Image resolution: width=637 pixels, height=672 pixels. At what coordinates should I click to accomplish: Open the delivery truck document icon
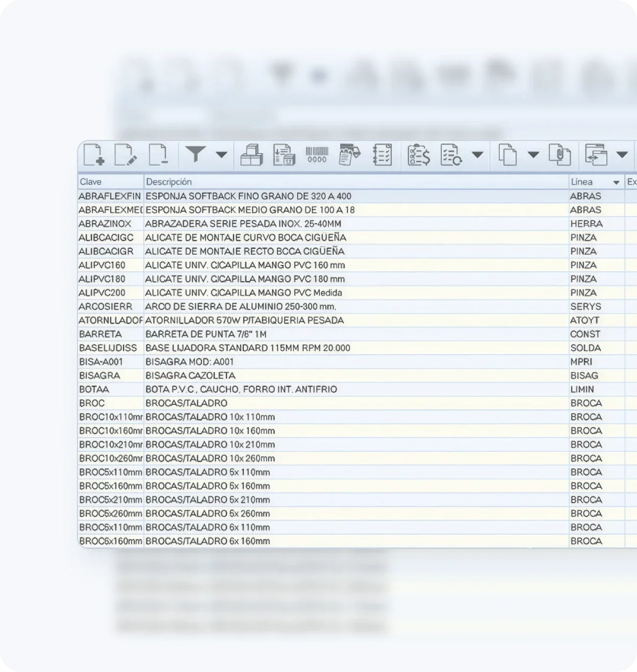pos(349,155)
